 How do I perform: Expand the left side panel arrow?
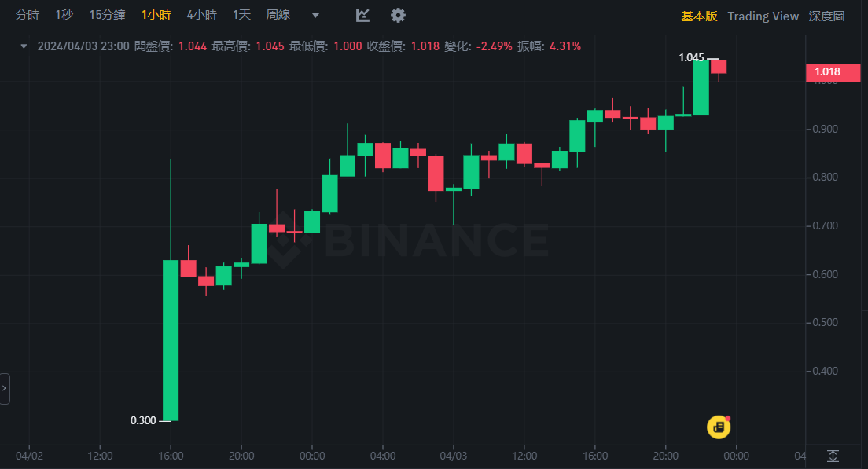click(x=5, y=389)
